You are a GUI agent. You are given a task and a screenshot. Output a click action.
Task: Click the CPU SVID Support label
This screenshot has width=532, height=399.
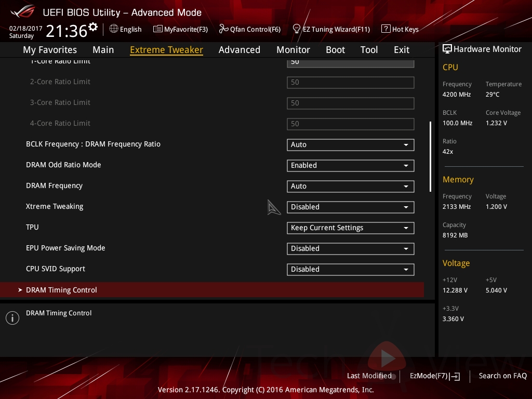56,269
